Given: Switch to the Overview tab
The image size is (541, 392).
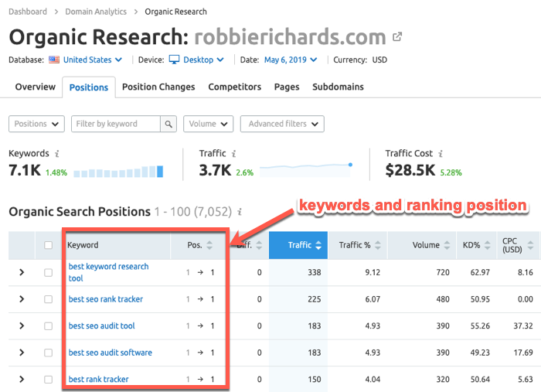Looking at the screenshot, I should click(36, 87).
